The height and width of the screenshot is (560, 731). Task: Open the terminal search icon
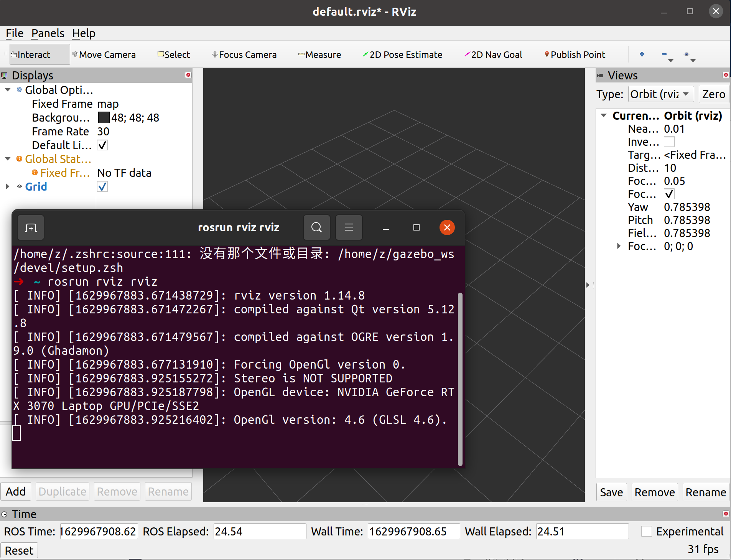(x=316, y=227)
